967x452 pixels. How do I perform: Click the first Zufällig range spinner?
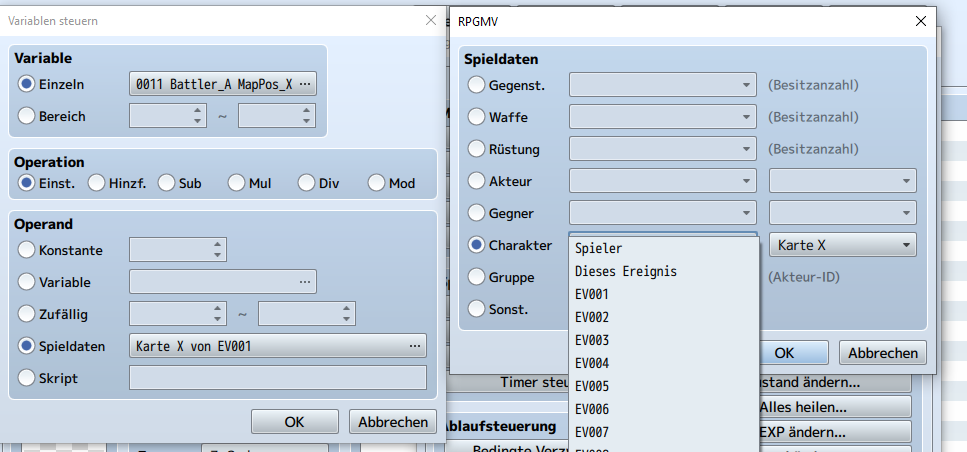coord(178,314)
